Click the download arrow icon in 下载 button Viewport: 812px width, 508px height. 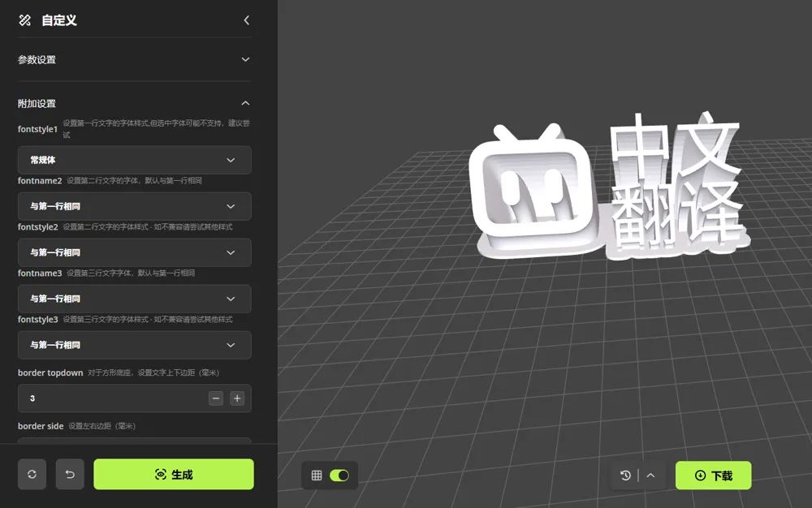click(x=699, y=476)
